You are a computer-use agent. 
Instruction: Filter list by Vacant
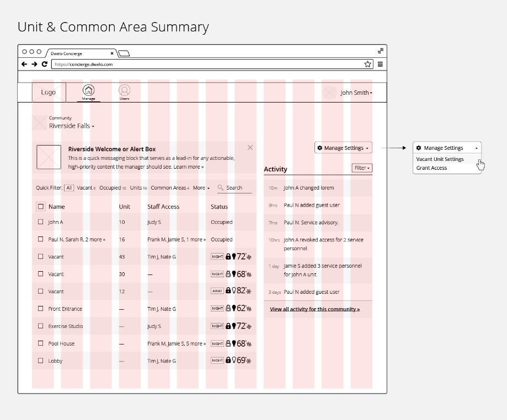click(x=86, y=188)
